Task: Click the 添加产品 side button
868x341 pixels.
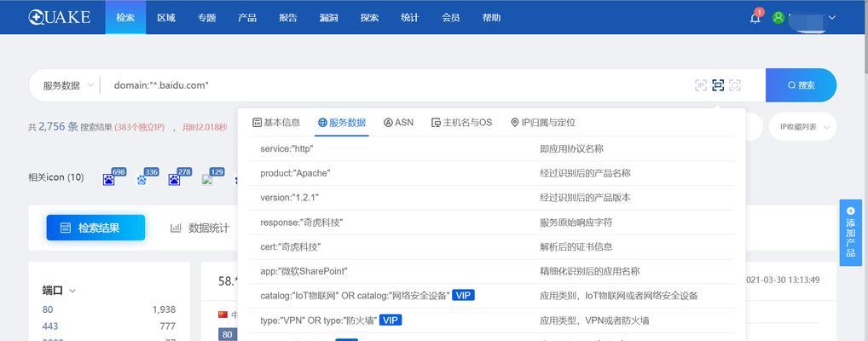Action: (x=850, y=232)
